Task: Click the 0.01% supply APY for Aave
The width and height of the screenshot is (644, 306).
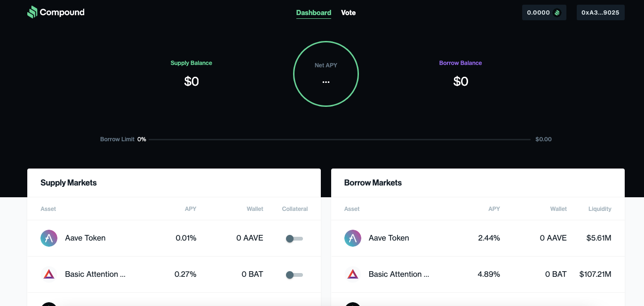Action: (x=186, y=238)
